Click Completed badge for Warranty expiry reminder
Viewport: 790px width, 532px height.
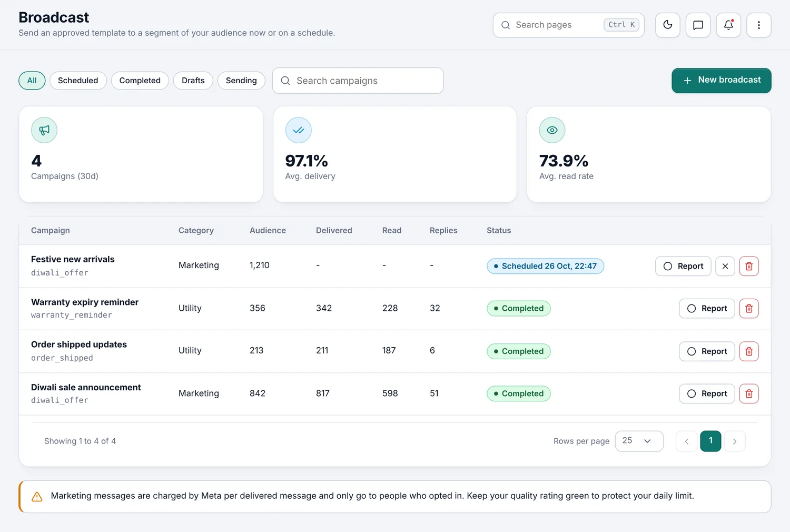pos(519,308)
